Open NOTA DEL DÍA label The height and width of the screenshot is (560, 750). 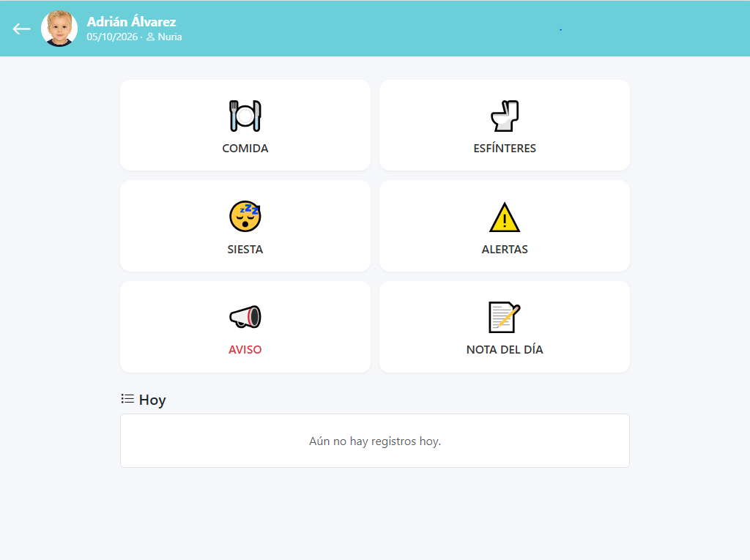click(505, 350)
